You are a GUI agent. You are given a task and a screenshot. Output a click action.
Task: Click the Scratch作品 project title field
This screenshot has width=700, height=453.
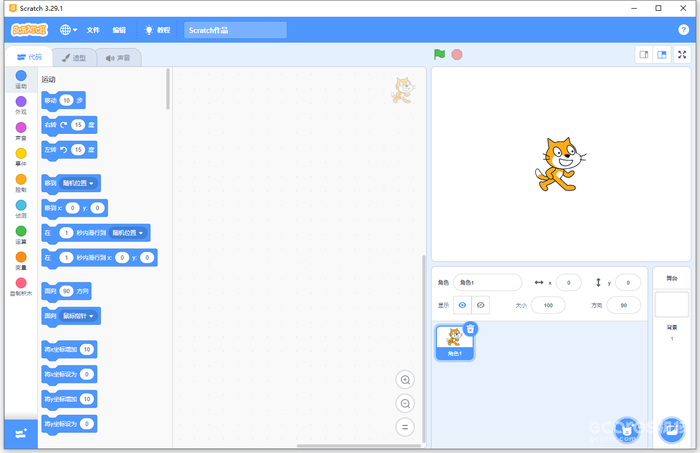point(235,30)
